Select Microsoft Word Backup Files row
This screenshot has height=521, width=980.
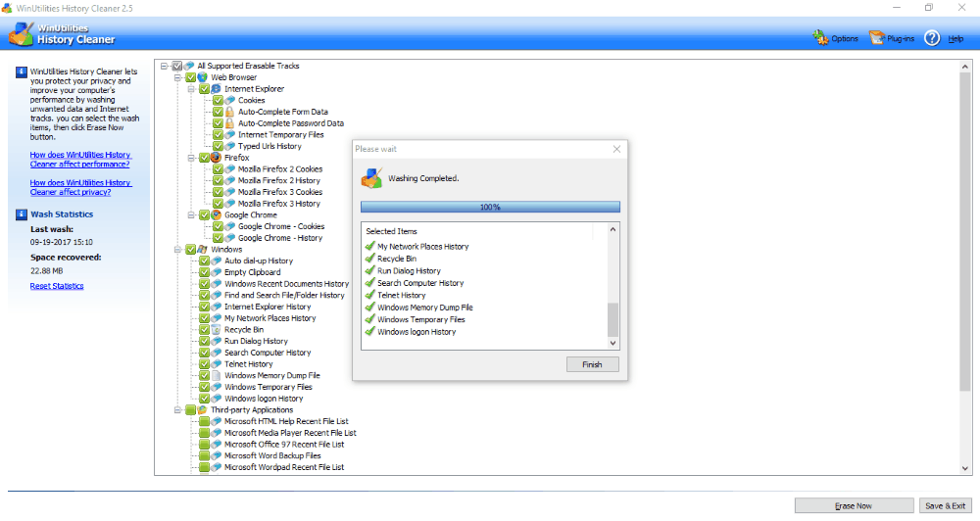(272, 455)
